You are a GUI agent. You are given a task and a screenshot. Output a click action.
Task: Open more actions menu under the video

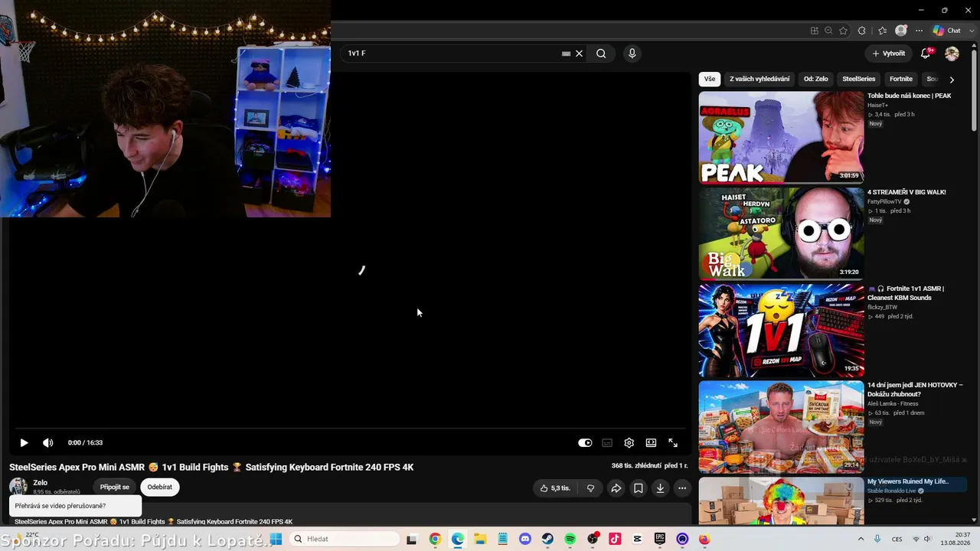682,488
